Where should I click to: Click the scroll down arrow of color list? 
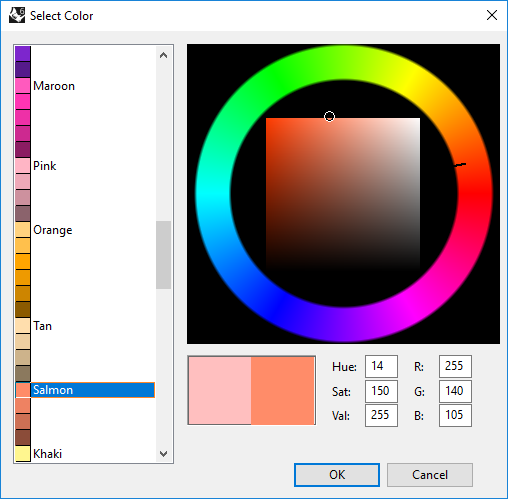click(163, 454)
